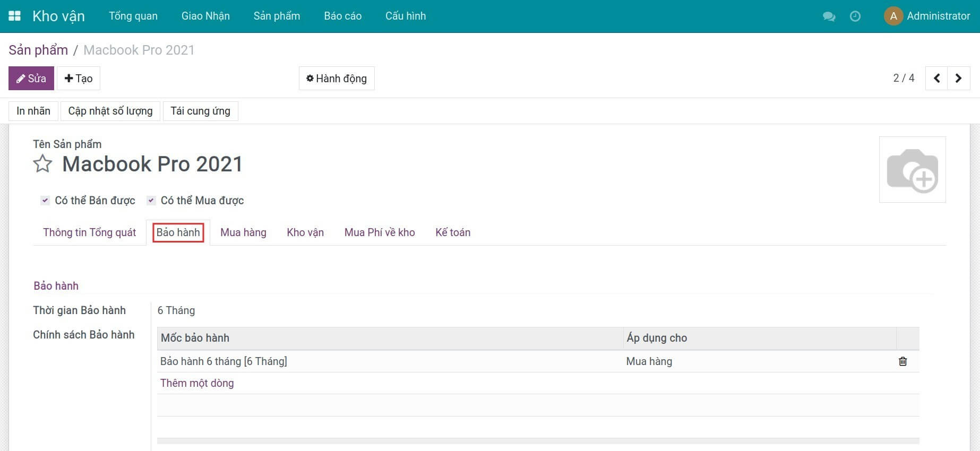
Task: Click the 'Cập nhật số lượng' button
Action: point(110,111)
